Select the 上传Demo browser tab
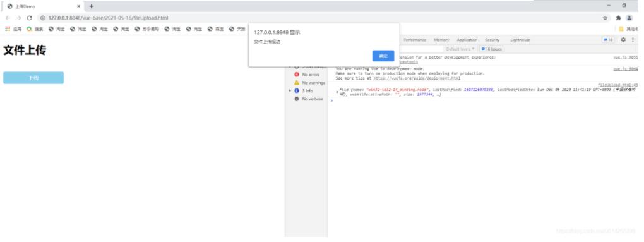This screenshot has height=242, width=644. (43, 6)
